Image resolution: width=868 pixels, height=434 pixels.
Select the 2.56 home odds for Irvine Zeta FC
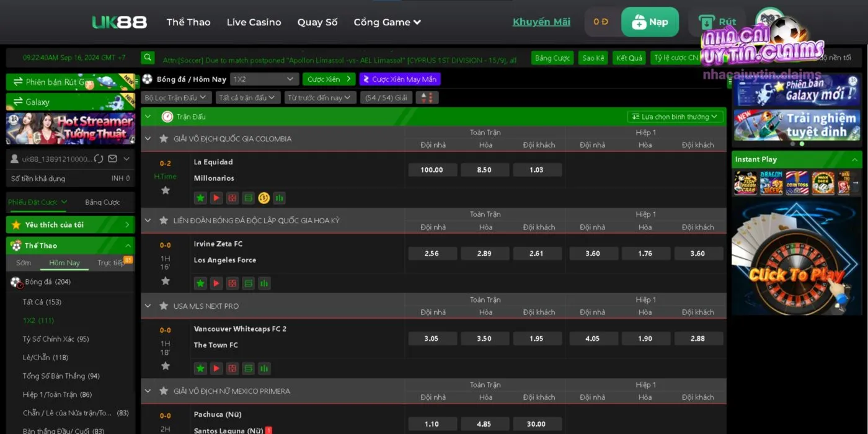click(x=432, y=254)
